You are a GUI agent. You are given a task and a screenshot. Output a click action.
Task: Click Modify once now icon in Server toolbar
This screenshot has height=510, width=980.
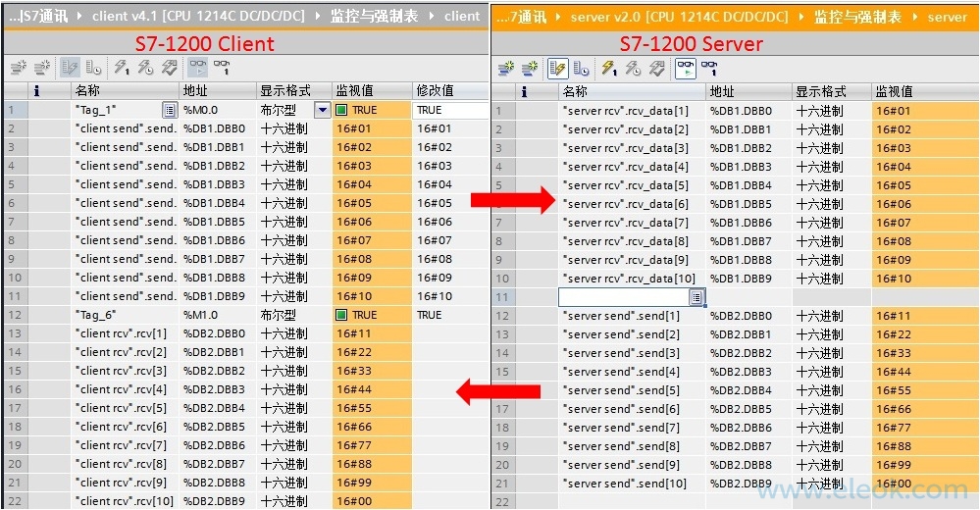(x=609, y=68)
